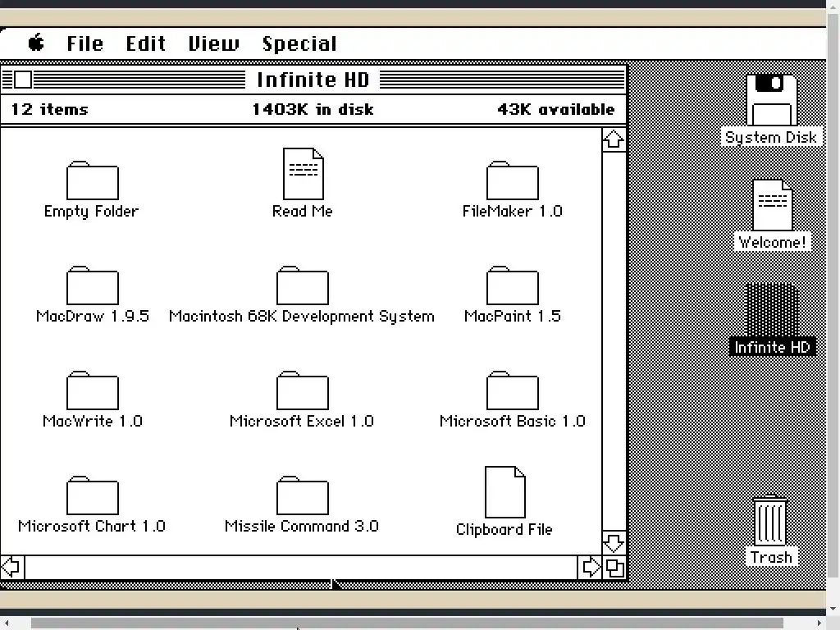Click the vertical scroll down arrow
This screenshot has height=630, width=840.
coord(614,543)
